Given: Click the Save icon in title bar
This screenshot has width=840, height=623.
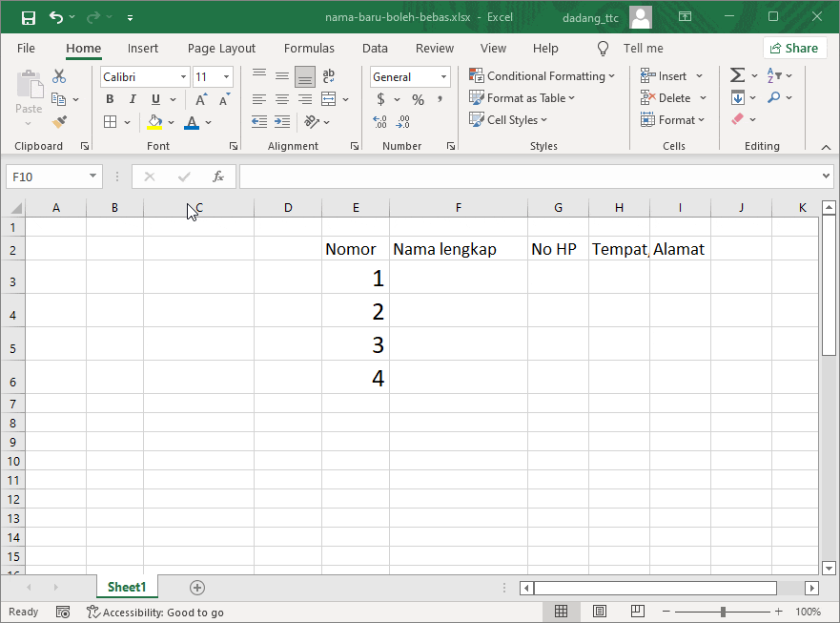Looking at the screenshot, I should pos(28,17).
